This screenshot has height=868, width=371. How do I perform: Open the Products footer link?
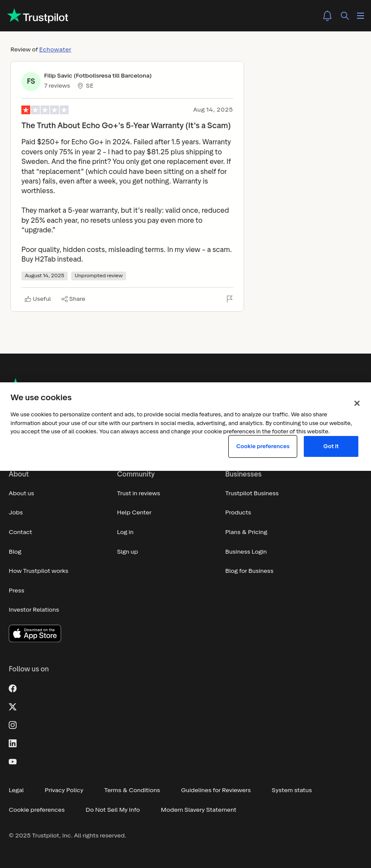(x=238, y=513)
